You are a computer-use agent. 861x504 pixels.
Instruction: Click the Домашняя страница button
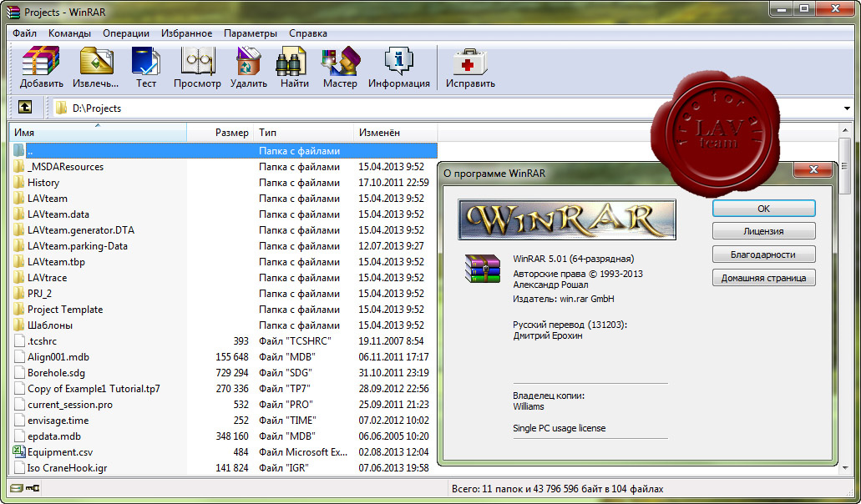763,278
